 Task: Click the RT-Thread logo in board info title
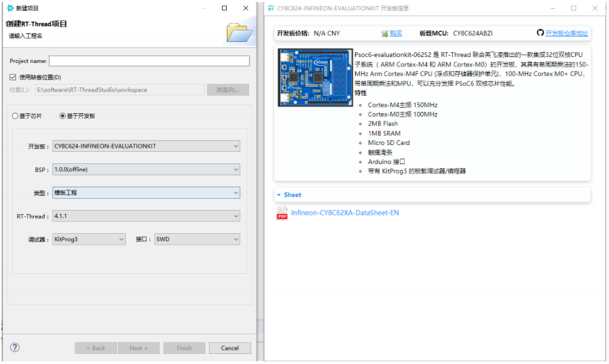(x=271, y=8)
